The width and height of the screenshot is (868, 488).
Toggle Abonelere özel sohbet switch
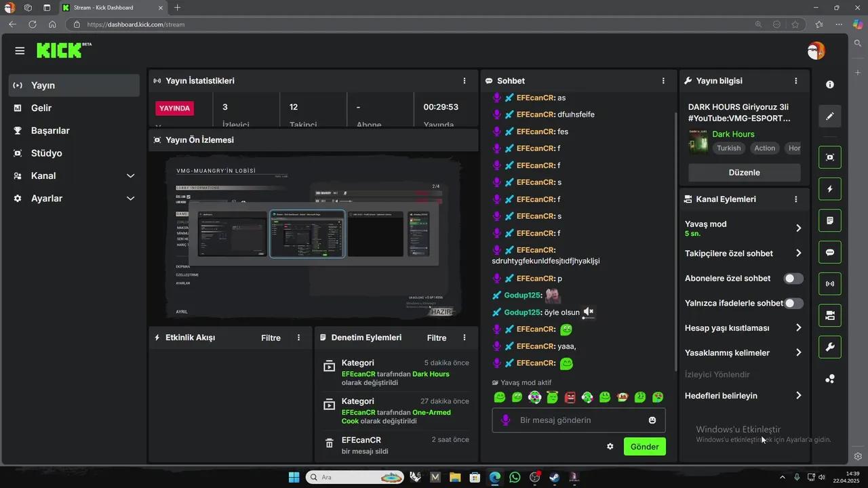tap(793, 279)
